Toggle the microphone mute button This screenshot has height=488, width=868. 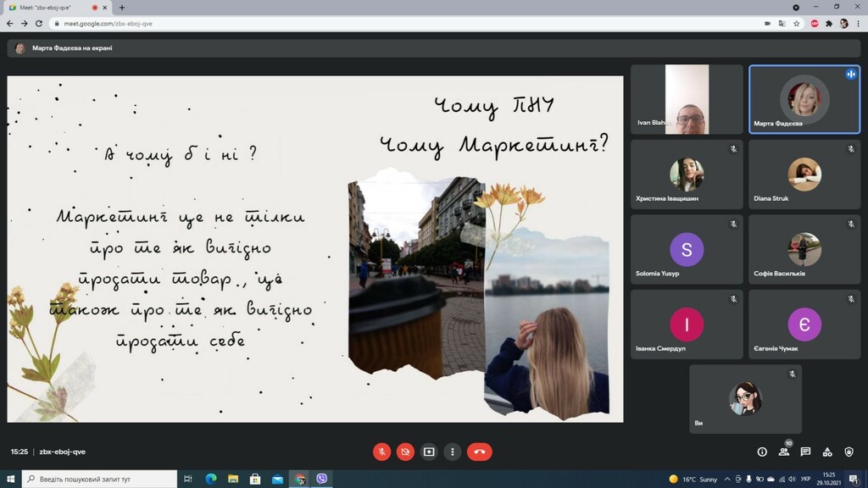[x=381, y=452]
